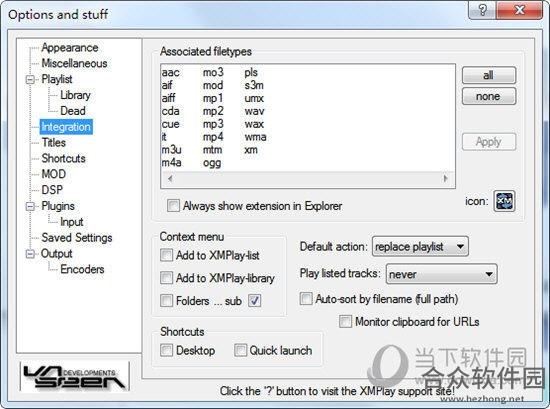
Task: Click the 'none' filetypes button
Action: pos(489,96)
